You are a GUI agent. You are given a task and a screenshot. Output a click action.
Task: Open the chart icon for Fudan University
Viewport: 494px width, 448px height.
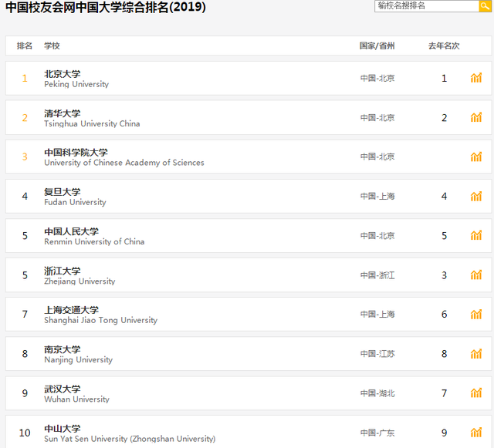(476, 196)
